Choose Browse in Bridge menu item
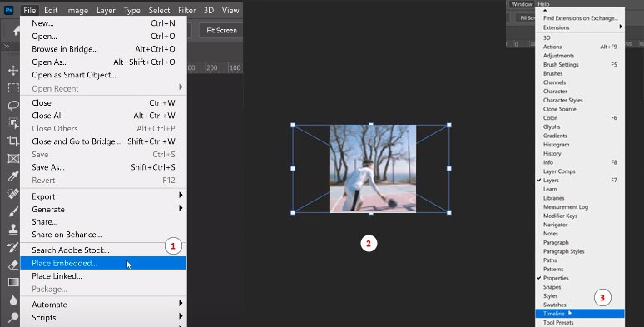 pos(103,49)
